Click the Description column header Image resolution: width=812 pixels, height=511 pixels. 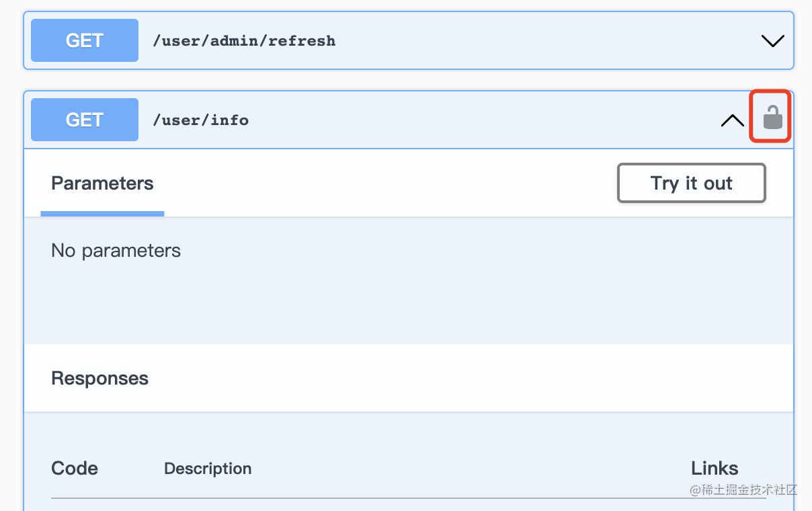(208, 469)
